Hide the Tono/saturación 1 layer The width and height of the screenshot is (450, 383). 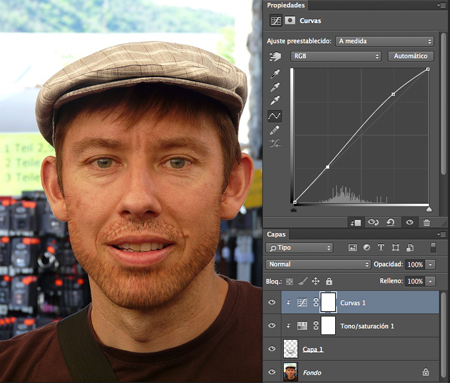pyautogui.click(x=272, y=325)
